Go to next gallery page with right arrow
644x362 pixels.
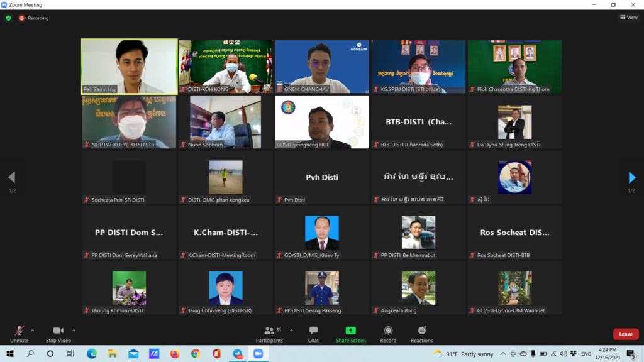coord(631,178)
